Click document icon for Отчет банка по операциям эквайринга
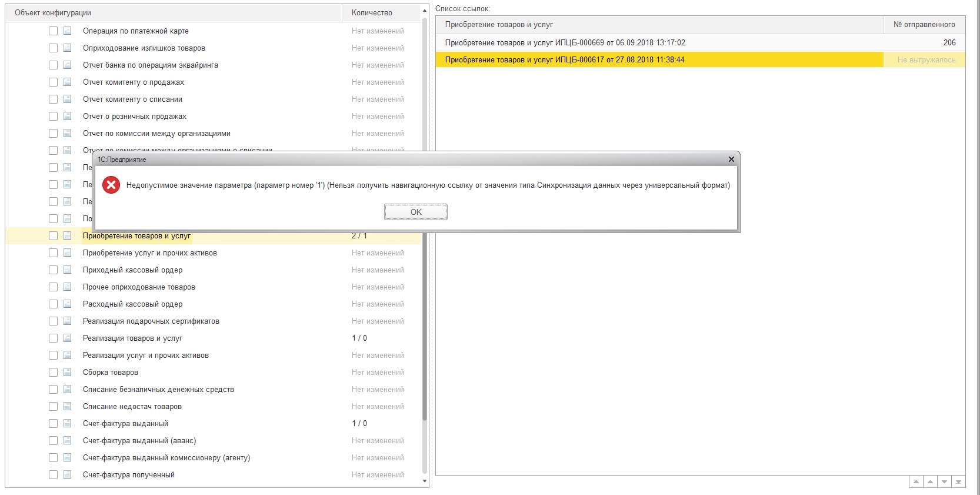The image size is (980, 495). pyautogui.click(x=68, y=65)
